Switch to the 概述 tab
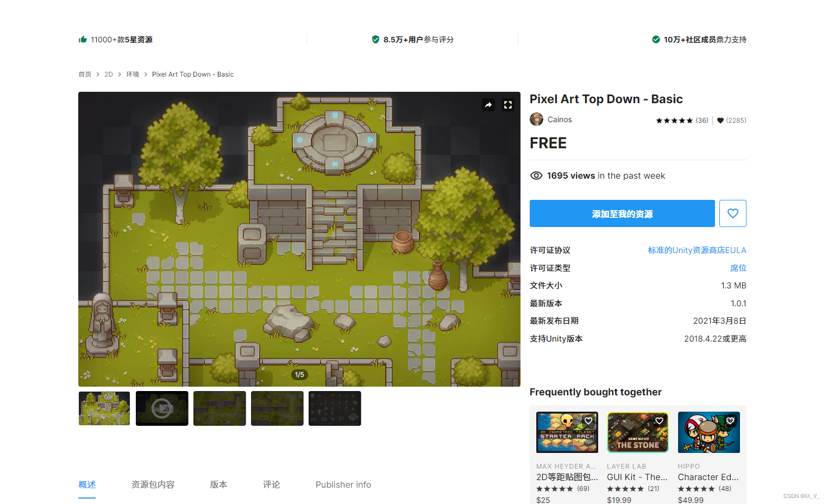 (x=87, y=484)
